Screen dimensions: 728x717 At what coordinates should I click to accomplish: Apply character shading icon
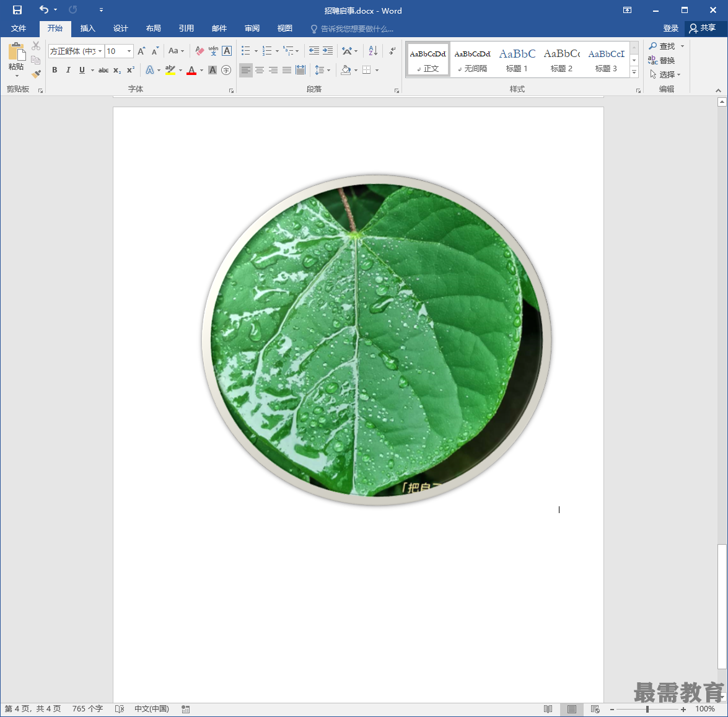point(213,70)
